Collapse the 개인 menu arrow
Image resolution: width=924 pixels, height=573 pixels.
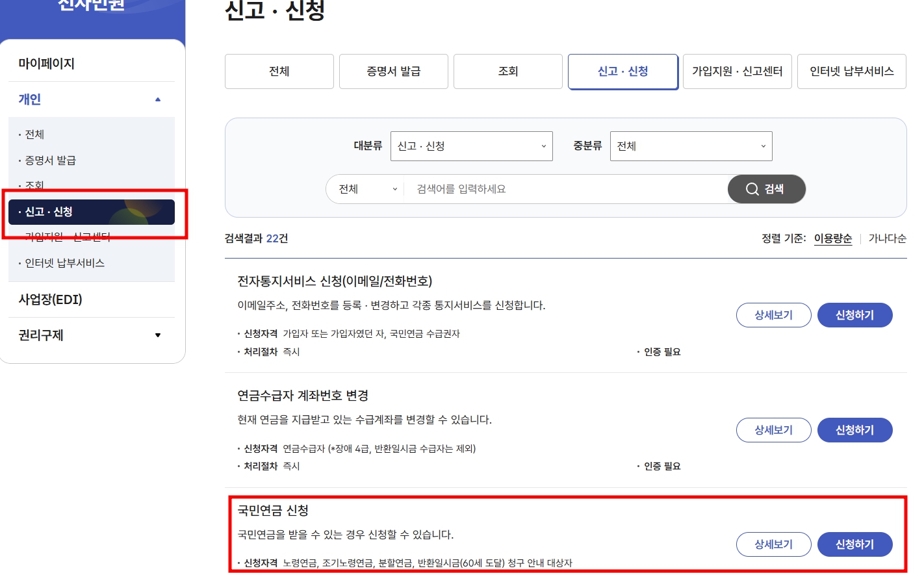158,99
